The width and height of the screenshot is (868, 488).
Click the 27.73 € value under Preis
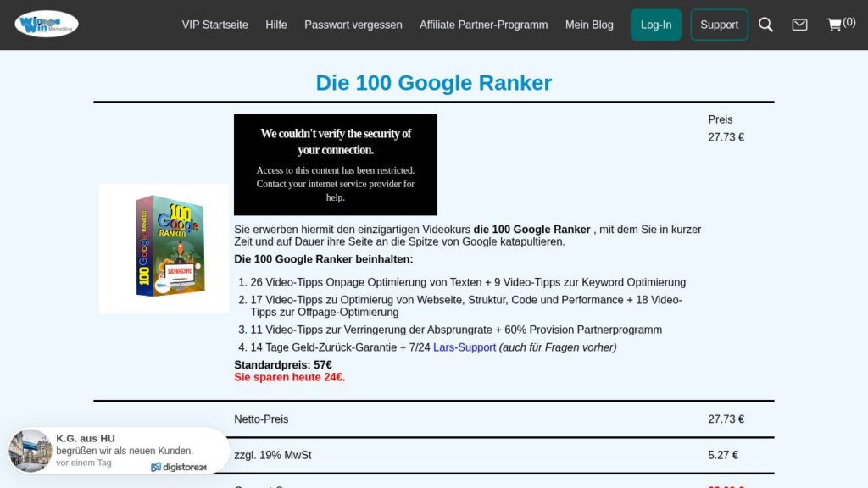pyautogui.click(x=726, y=137)
